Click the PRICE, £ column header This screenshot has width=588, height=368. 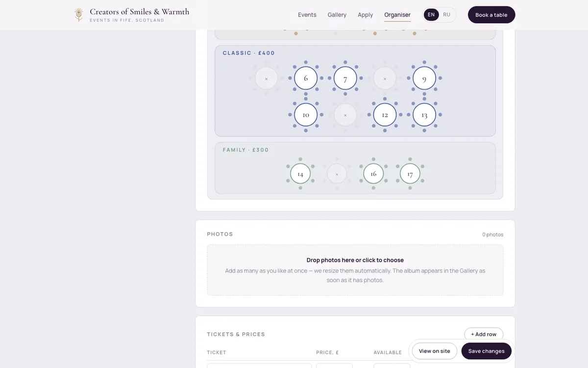tap(328, 352)
